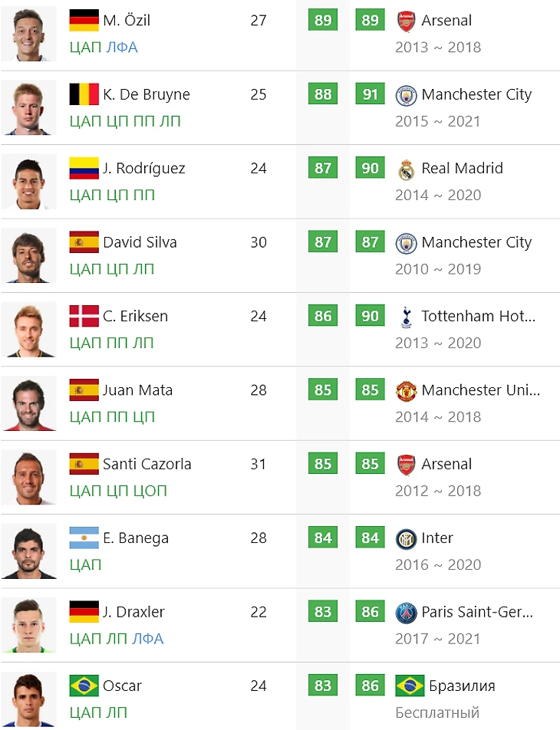560x730 pixels.
Task: Click the Argentine flag beside E. Banega
Action: (x=84, y=538)
